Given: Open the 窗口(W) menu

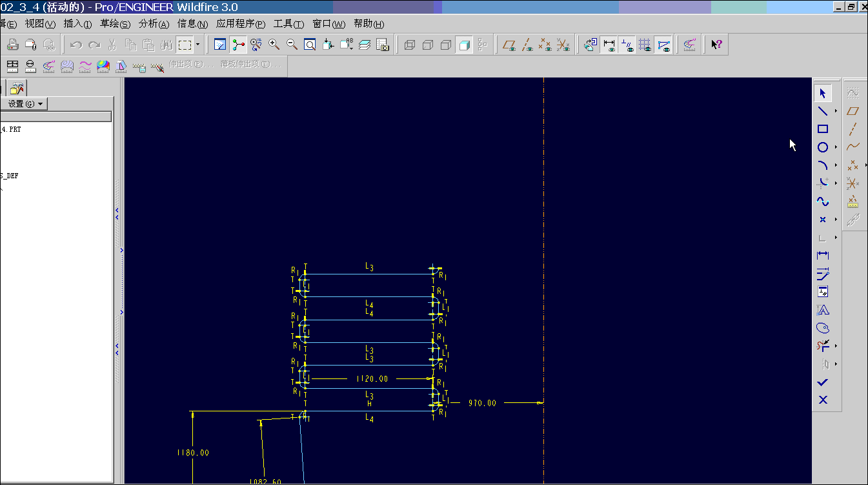Looking at the screenshot, I should pos(330,24).
